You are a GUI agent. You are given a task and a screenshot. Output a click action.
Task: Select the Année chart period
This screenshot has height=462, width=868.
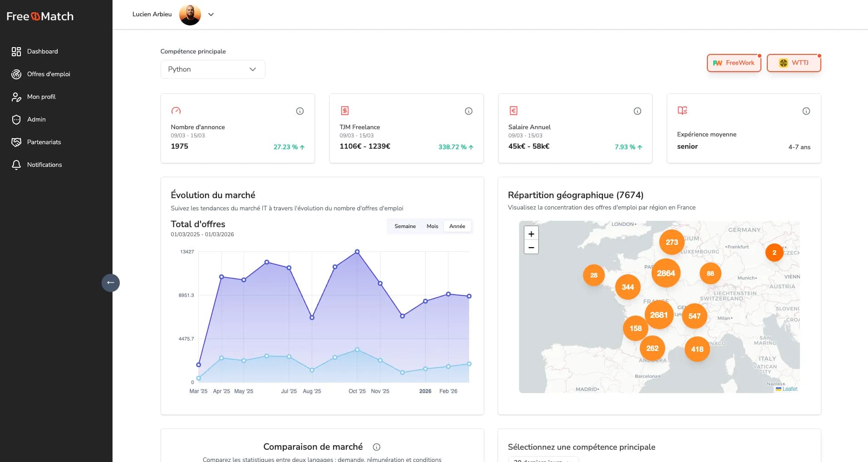457,226
